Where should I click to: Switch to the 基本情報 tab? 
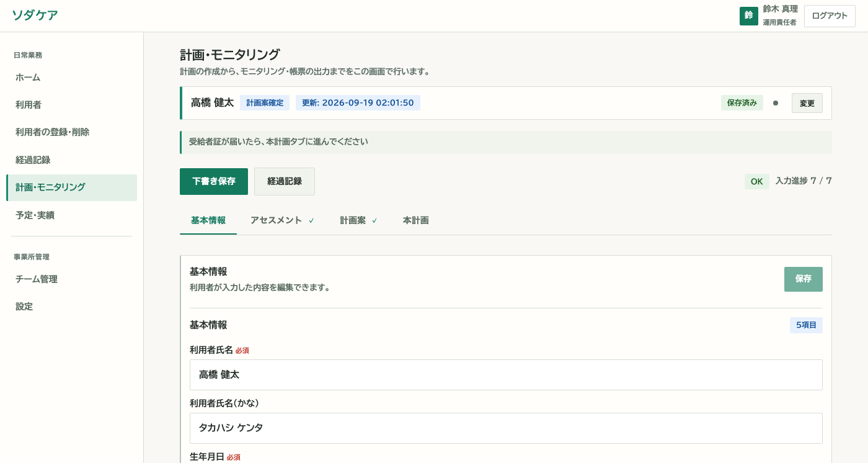pos(208,220)
